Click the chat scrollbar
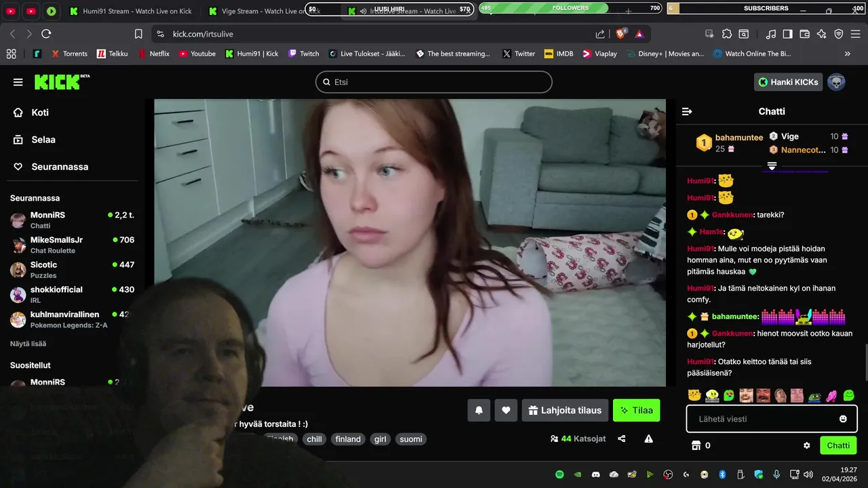 (865, 363)
